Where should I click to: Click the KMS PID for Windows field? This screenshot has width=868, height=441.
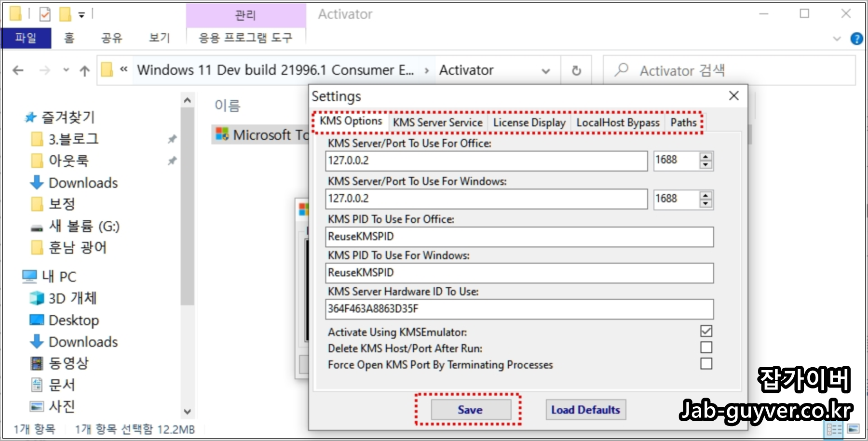click(519, 273)
